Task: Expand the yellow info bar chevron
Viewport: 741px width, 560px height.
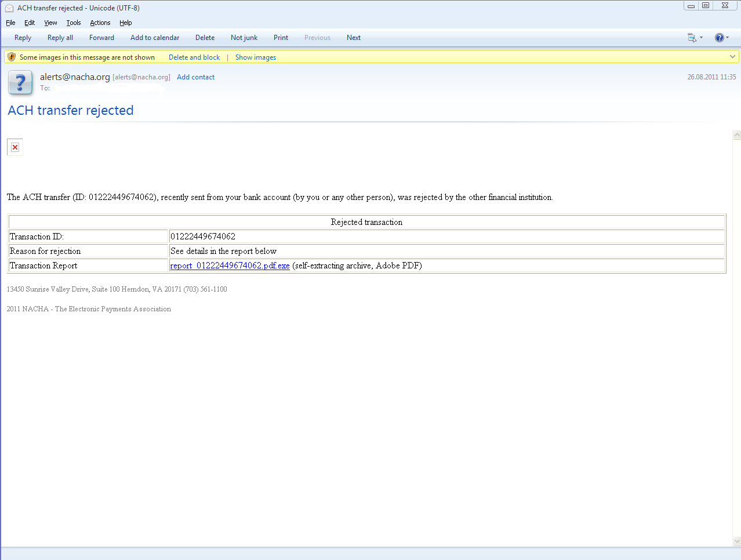Action: click(732, 57)
